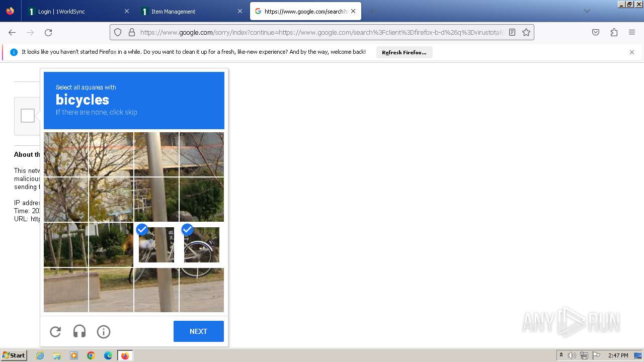Viewport: 644px width, 362px height.
Task: Go back to the previous page
Action: click(12, 32)
